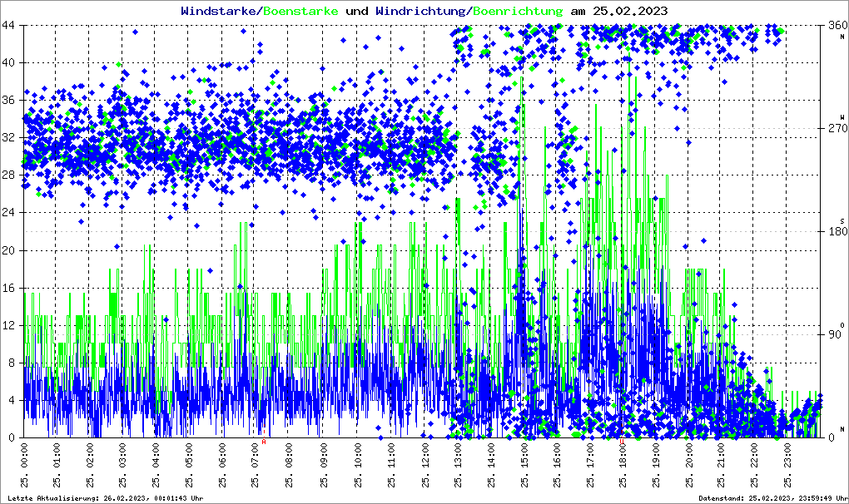Click the wind speed axis value "44"

pos(8,26)
